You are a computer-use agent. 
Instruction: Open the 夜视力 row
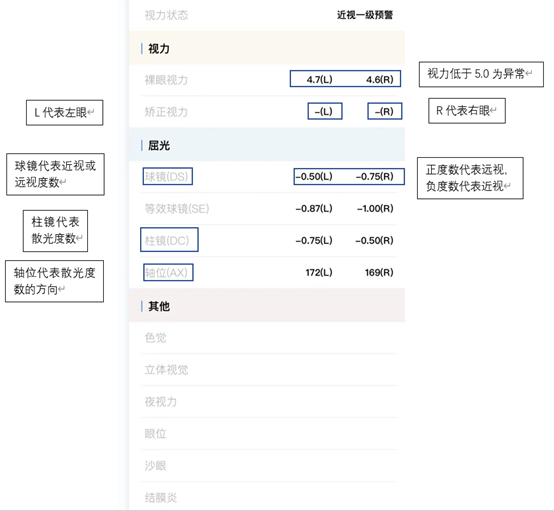click(x=269, y=402)
